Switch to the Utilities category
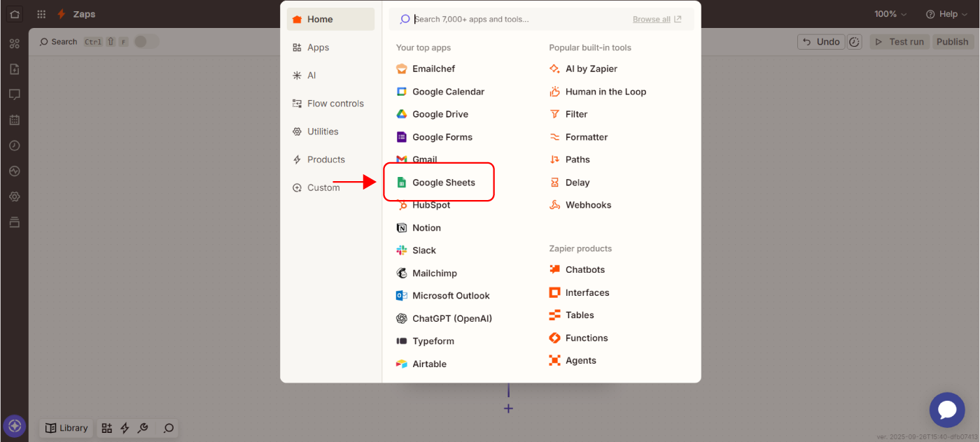 coord(322,131)
